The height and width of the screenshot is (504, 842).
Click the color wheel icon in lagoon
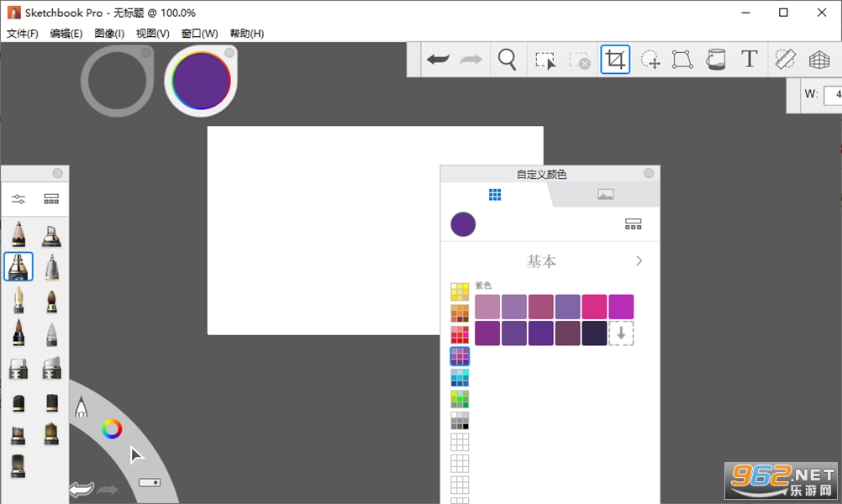112,429
